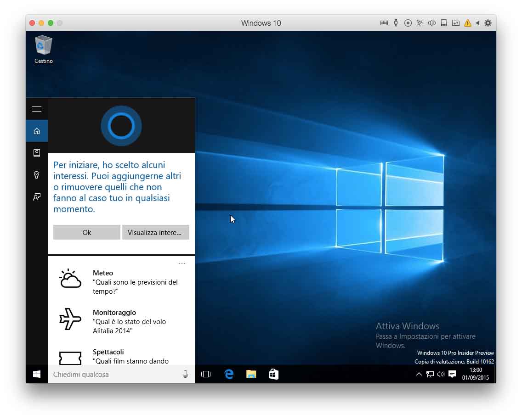
Task: Click the Cortana circle logo
Action: [121, 126]
